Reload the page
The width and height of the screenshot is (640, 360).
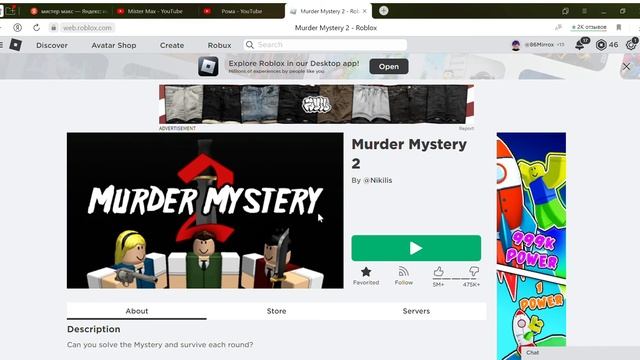coord(36,28)
